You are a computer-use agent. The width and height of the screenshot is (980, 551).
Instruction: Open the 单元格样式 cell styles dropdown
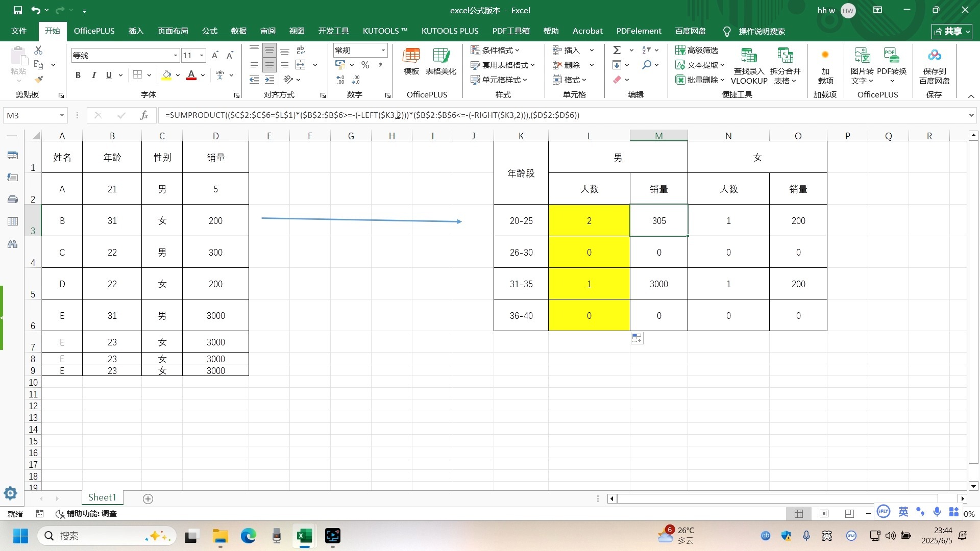499,80
